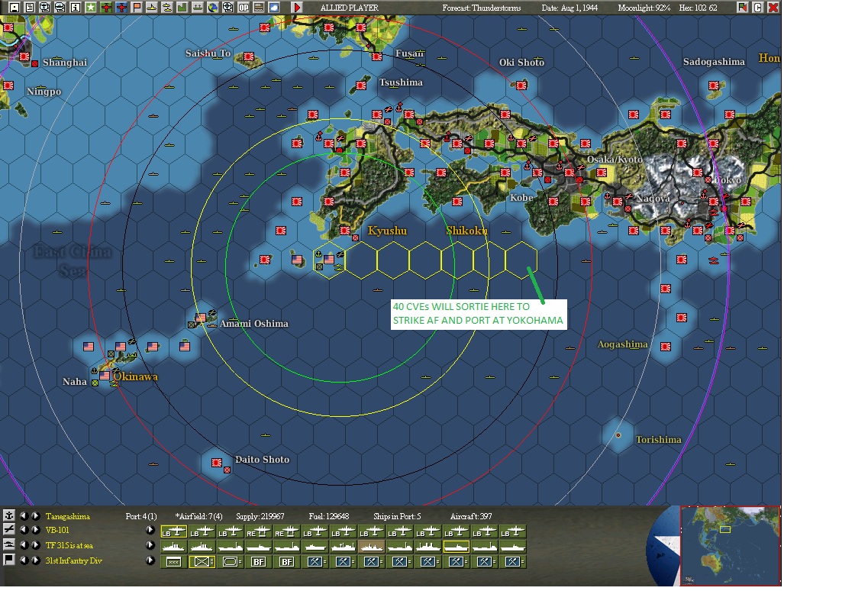Click the 'Moonlight: 92%' text
This screenshot has width=868, height=591.
pos(644,8)
